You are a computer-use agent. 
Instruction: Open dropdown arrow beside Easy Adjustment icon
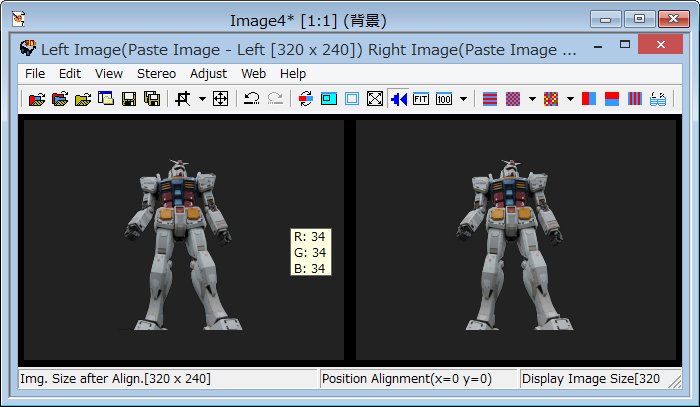[202, 99]
